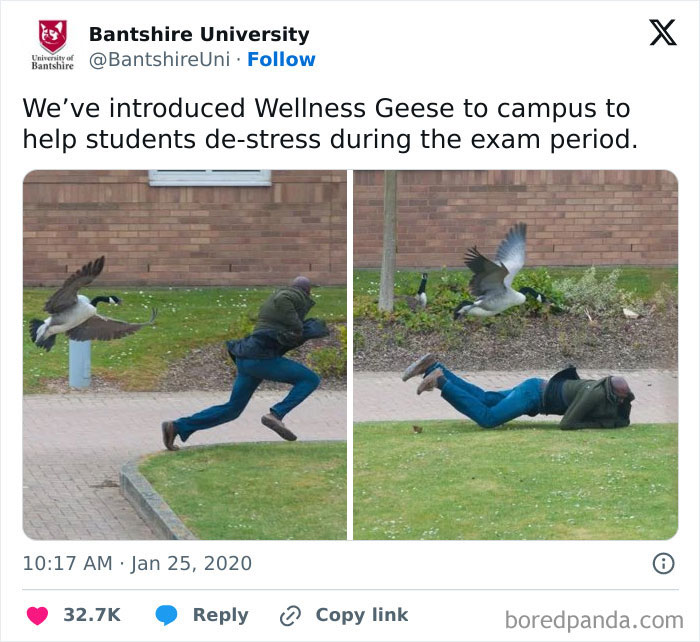Open the Bantshire University display name
This screenshot has width=700, height=642.
(x=199, y=34)
